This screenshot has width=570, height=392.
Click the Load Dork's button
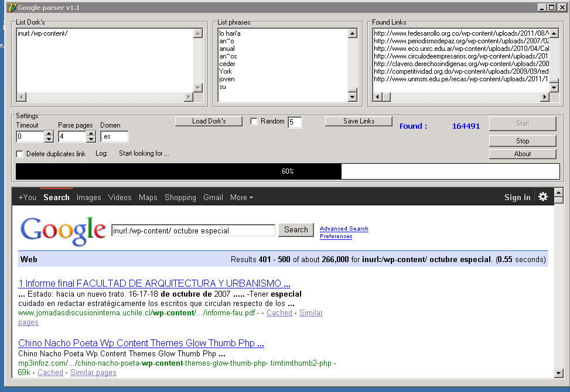point(209,121)
